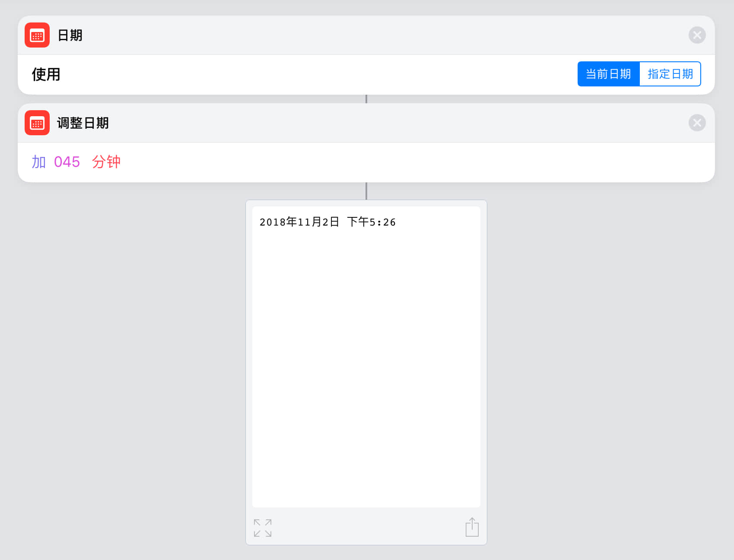
Task: Edit the 045 number value
Action: coord(67,162)
